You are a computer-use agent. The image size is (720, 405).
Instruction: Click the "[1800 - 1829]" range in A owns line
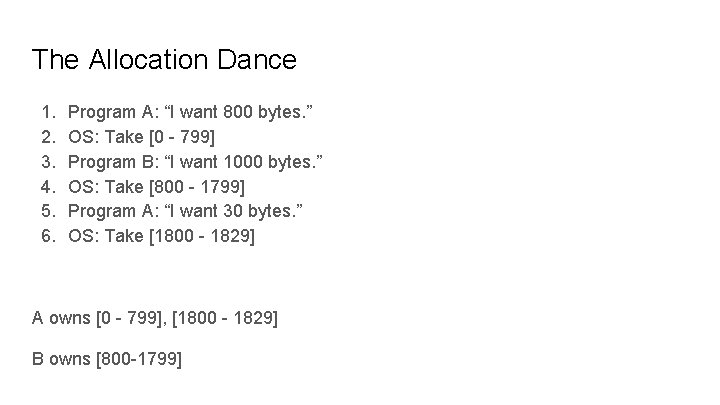point(225,318)
